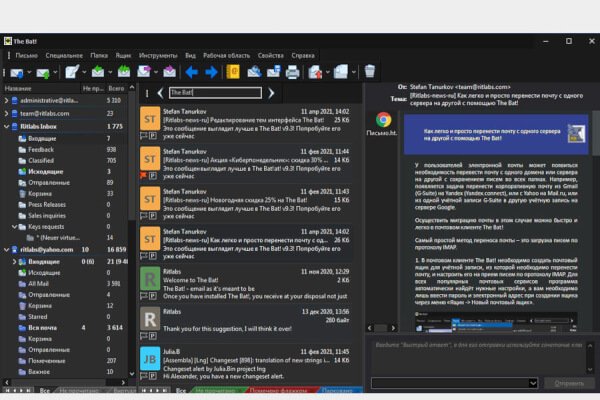Image resolution: width=600 pixels, height=400 pixels.
Task: Collapse the Keys requests folder
Action: tap(14, 227)
